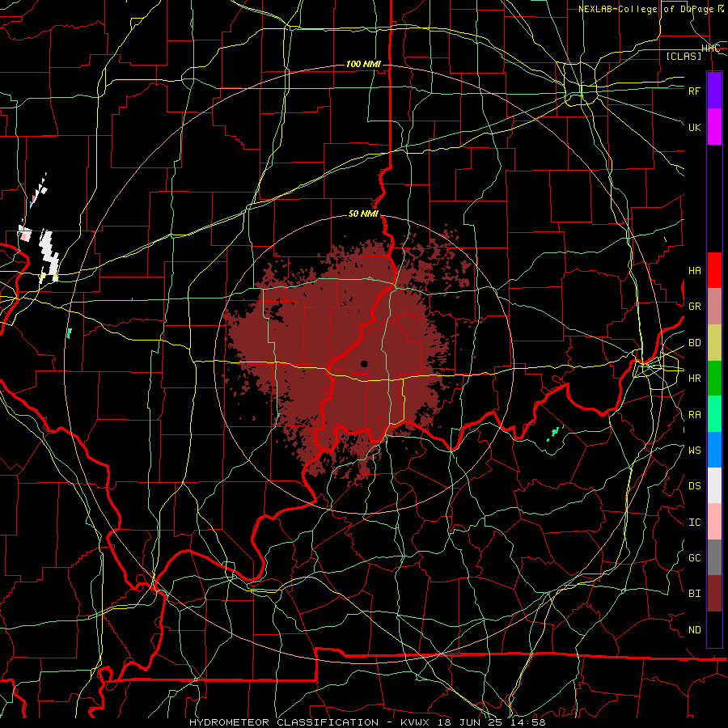This screenshot has height=728, width=728.
Task: Click the BD legend label
Action: tap(694, 343)
